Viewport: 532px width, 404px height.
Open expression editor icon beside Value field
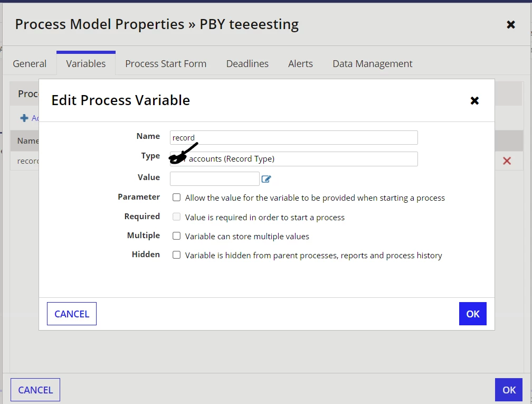click(267, 179)
